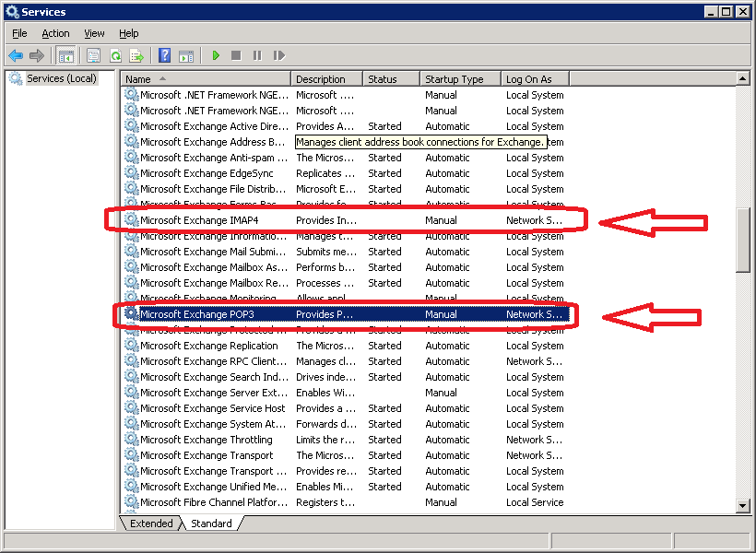Image resolution: width=756 pixels, height=553 pixels.
Task: Select the Microsoft Exchange Transport service row
Action: point(207,455)
